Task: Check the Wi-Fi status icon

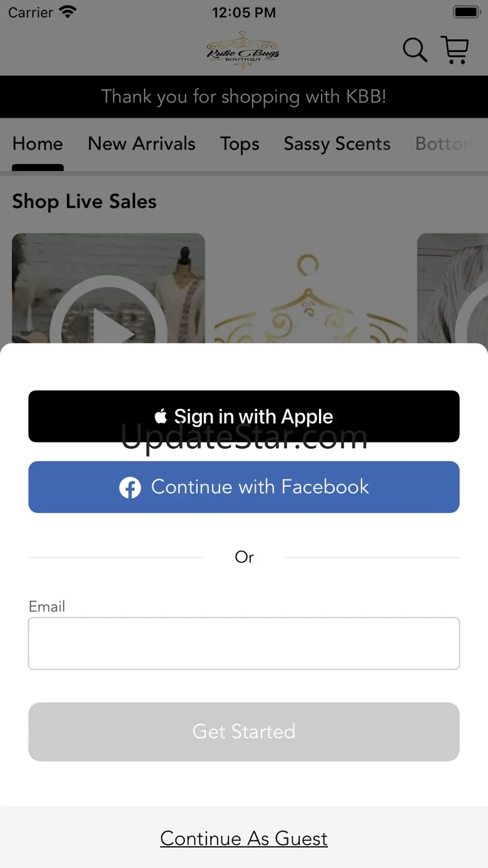Action: coord(67,12)
